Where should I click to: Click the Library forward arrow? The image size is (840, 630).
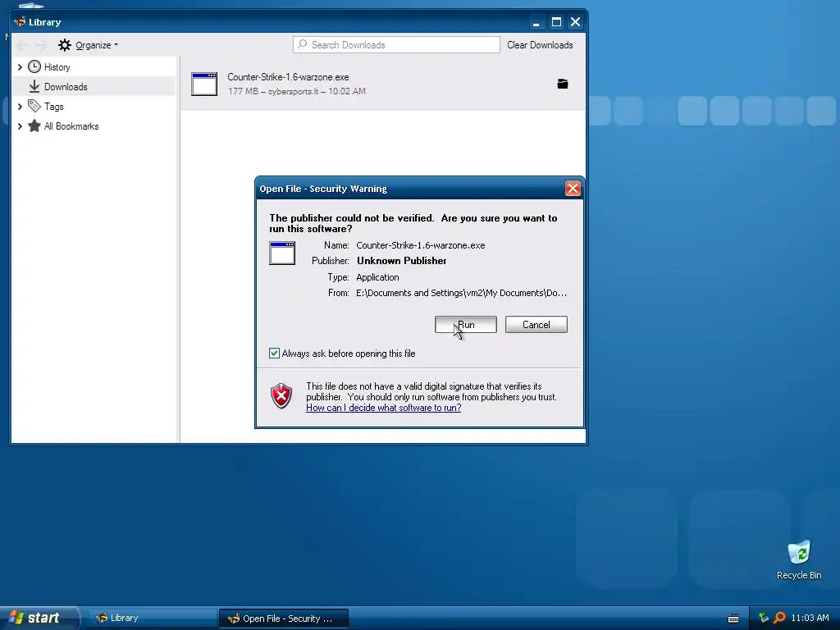click(41, 45)
